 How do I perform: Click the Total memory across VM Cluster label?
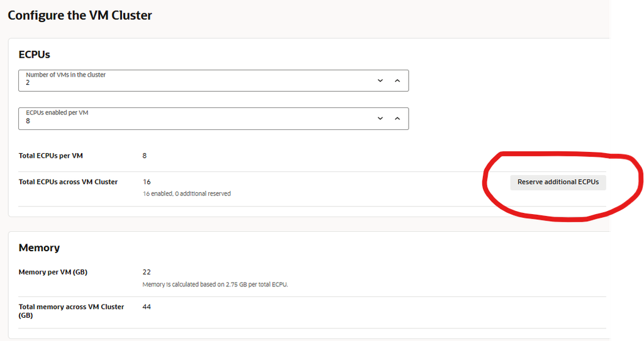(x=71, y=311)
